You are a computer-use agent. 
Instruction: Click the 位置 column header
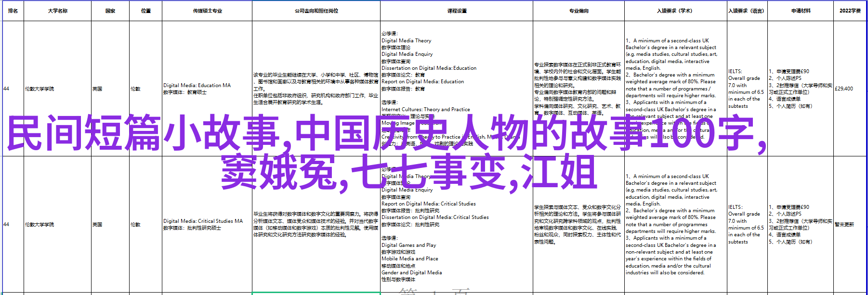tap(145, 11)
